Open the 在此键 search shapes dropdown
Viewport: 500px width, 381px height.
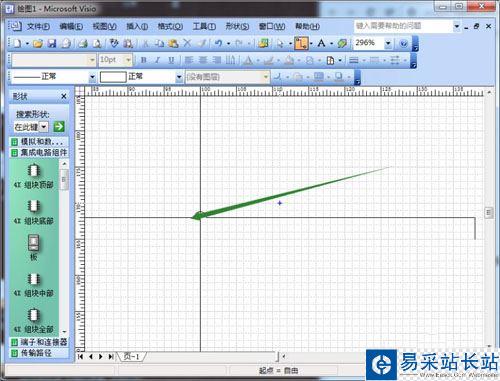tap(44, 127)
